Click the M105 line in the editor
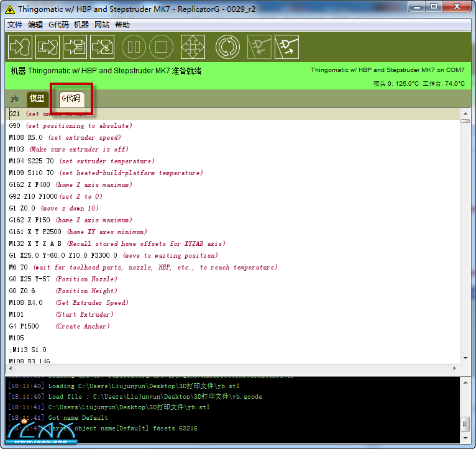The width and height of the screenshot is (476, 449). 16,338
